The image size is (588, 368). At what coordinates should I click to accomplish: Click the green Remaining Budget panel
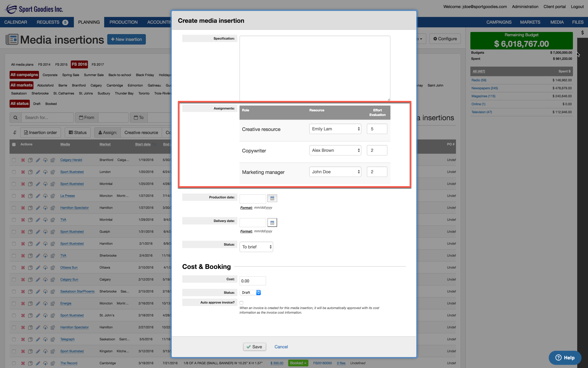coord(521,41)
